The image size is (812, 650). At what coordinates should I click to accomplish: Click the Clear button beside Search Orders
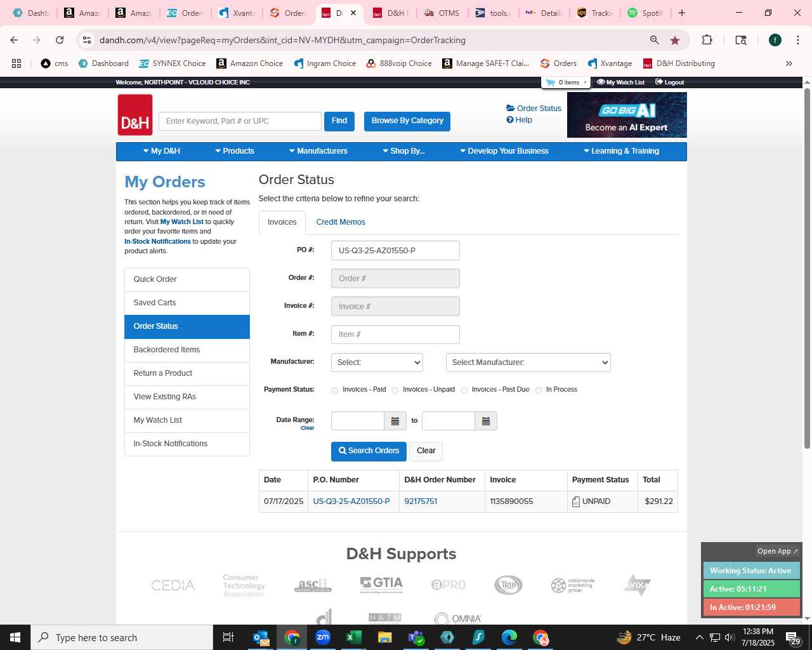[x=426, y=451]
